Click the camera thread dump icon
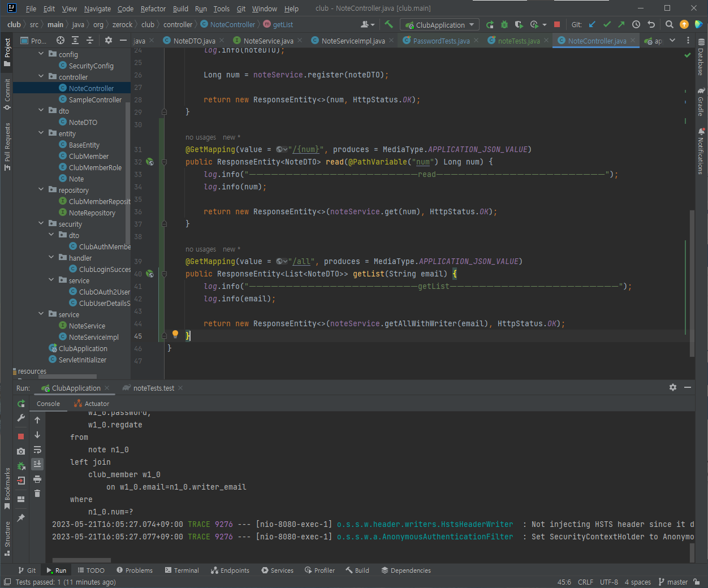This screenshot has width=708, height=588. tap(21, 451)
